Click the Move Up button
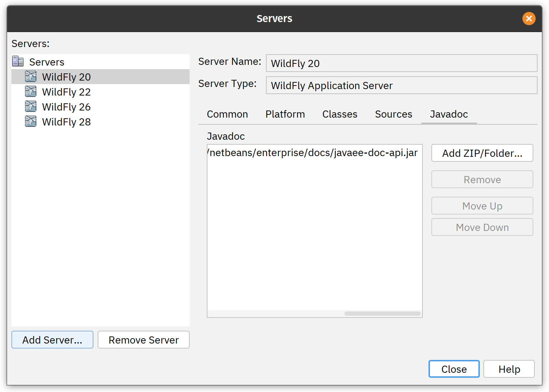 pyautogui.click(x=482, y=206)
